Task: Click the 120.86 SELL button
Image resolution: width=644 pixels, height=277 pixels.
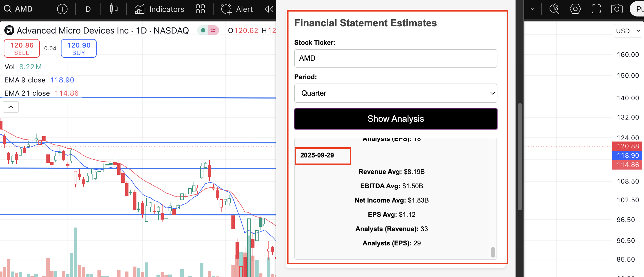Action: [x=22, y=49]
